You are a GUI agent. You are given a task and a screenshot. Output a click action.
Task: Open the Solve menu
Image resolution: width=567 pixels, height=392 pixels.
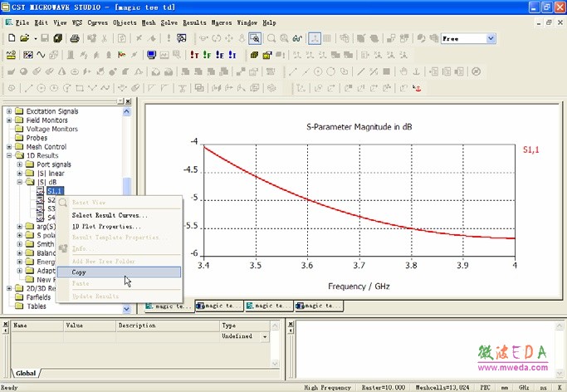pyautogui.click(x=169, y=22)
